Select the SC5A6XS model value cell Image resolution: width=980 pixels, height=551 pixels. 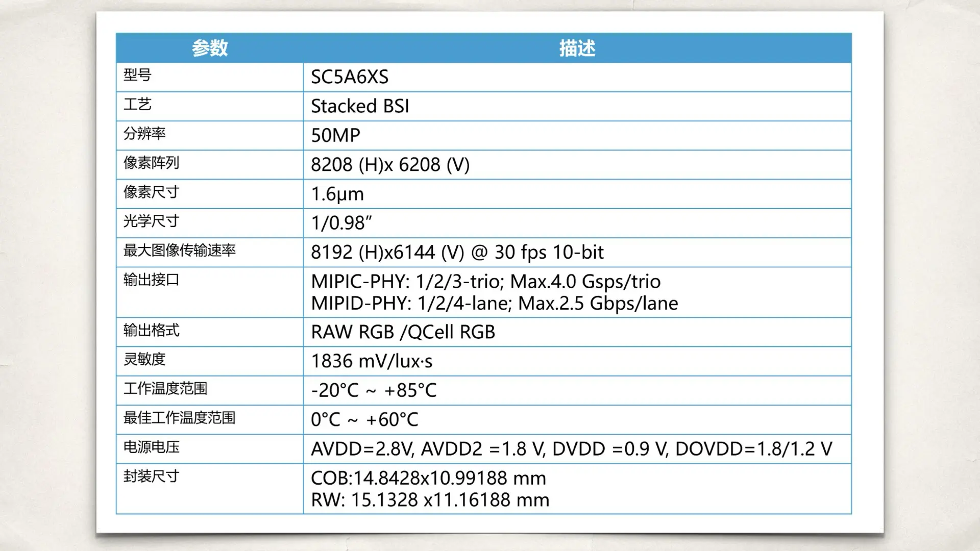point(350,77)
